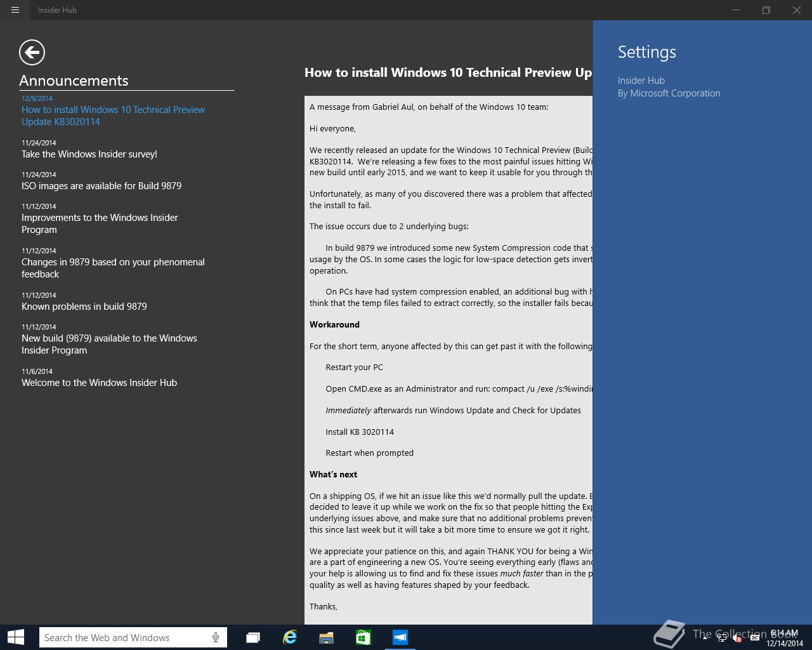Click the 12/9/2014 date label
The height and width of the screenshot is (650, 812).
pos(37,98)
